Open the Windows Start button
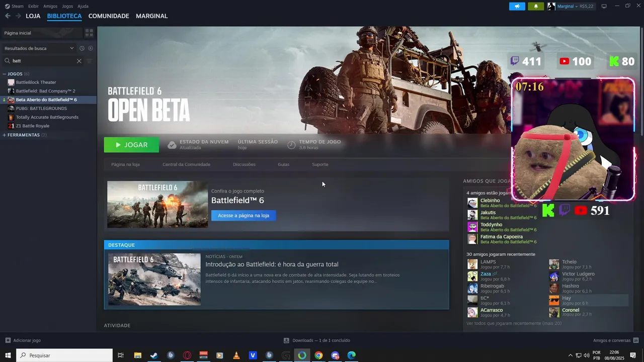Screen dimensions: 644x362 click(8, 355)
